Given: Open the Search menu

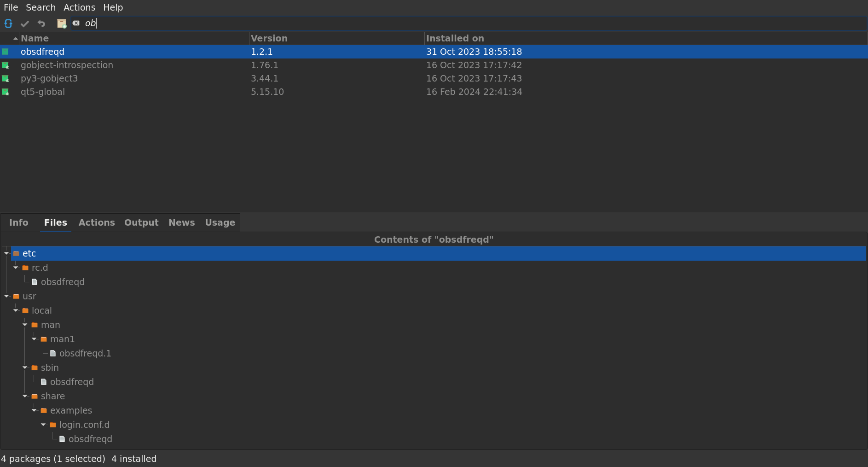Looking at the screenshot, I should pyautogui.click(x=41, y=7).
